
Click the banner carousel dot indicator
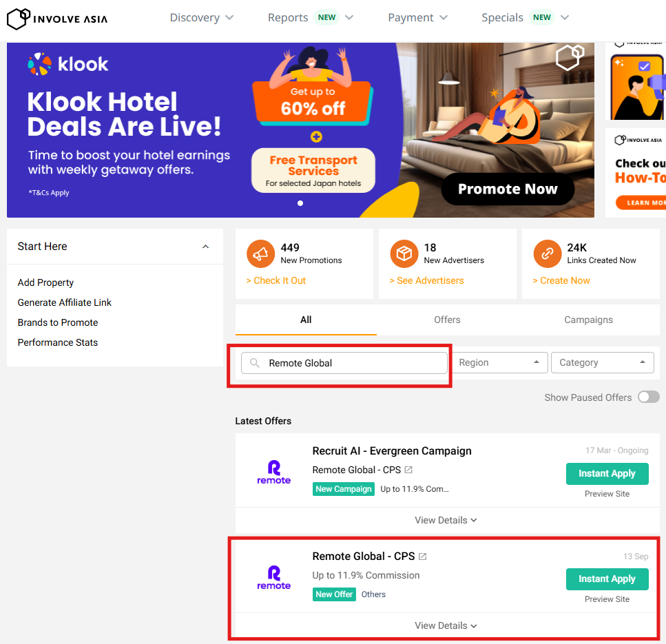point(300,203)
